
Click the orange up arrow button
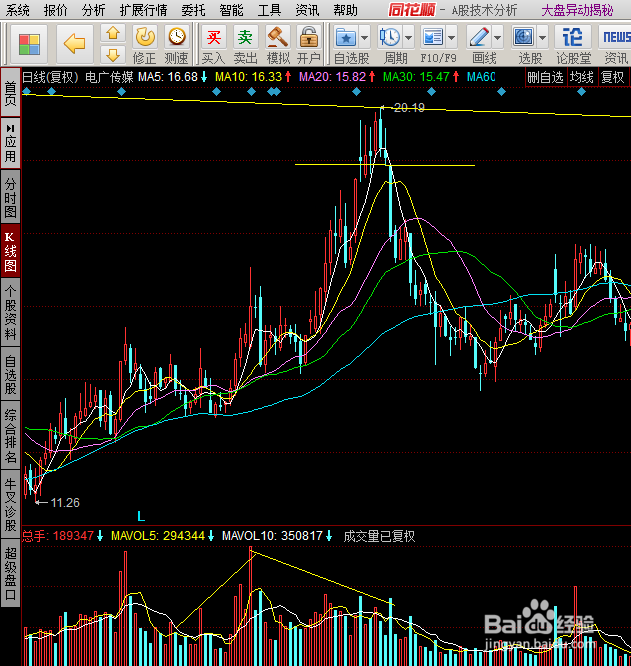pos(113,34)
